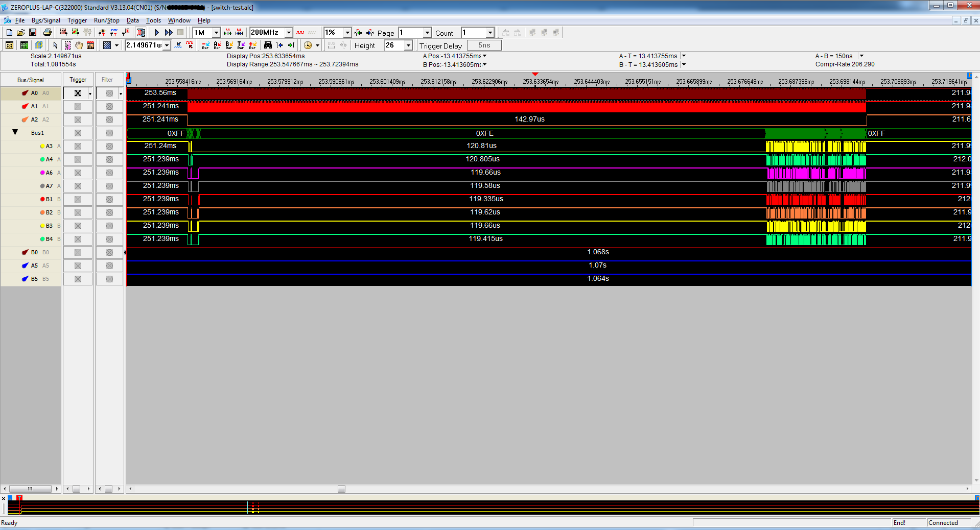Image resolution: width=980 pixels, height=530 pixels.
Task: Click the T Bar trigger icon
Action: click(x=241, y=45)
